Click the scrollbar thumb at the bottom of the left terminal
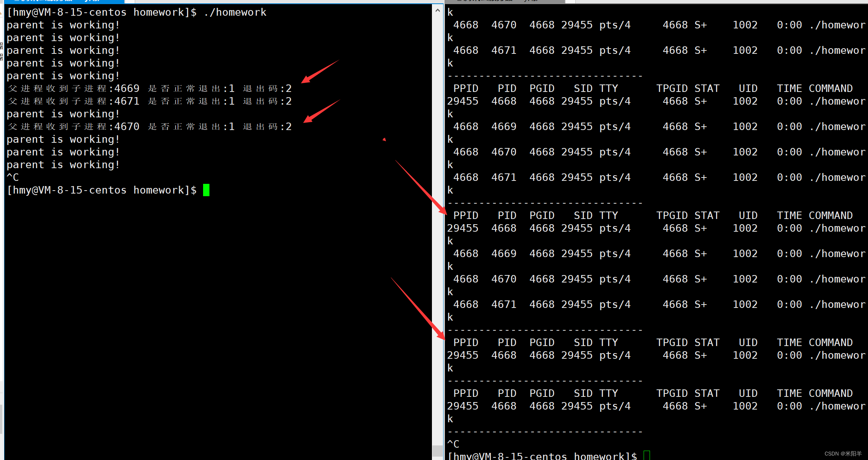 (x=438, y=451)
